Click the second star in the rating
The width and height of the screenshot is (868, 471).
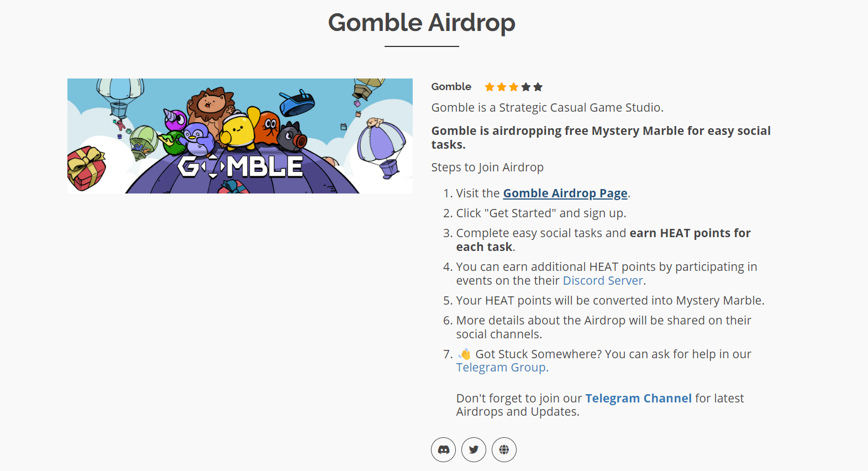pos(502,87)
